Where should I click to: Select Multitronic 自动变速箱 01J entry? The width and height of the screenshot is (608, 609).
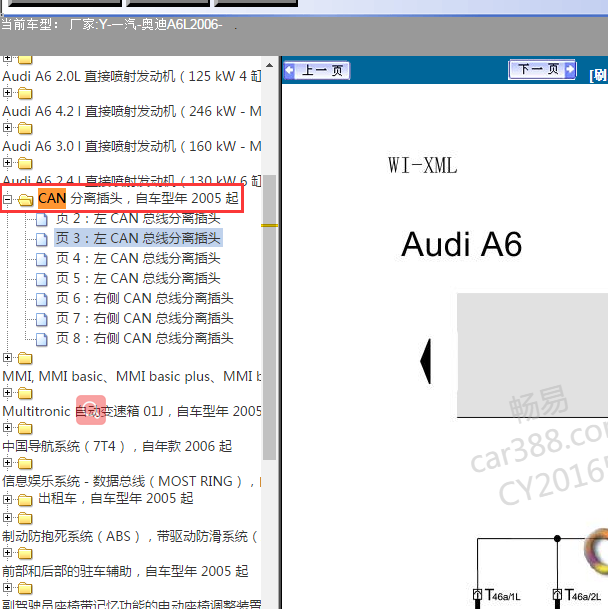click(x=131, y=411)
